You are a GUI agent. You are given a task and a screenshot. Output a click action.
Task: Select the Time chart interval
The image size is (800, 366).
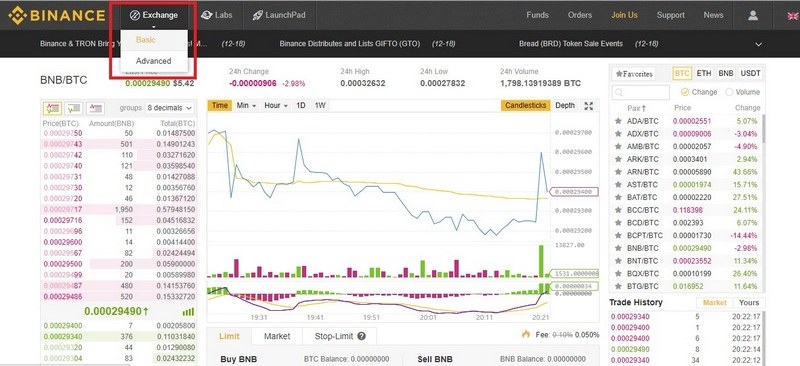219,106
